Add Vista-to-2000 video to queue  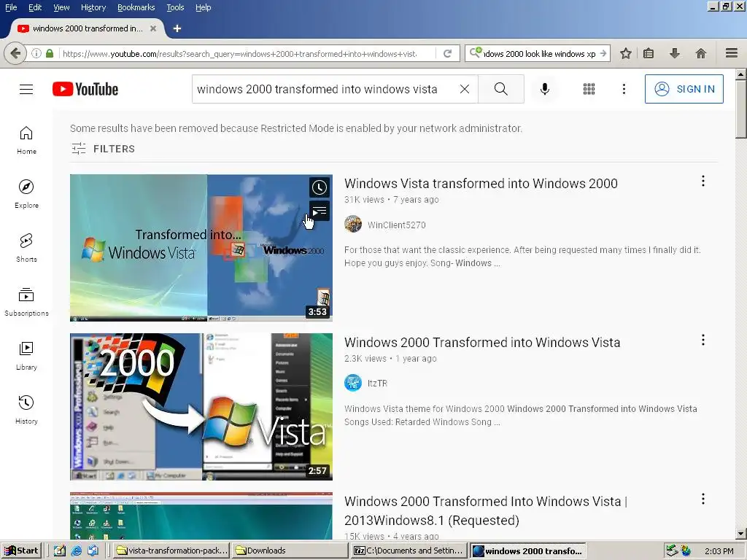tap(320, 211)
